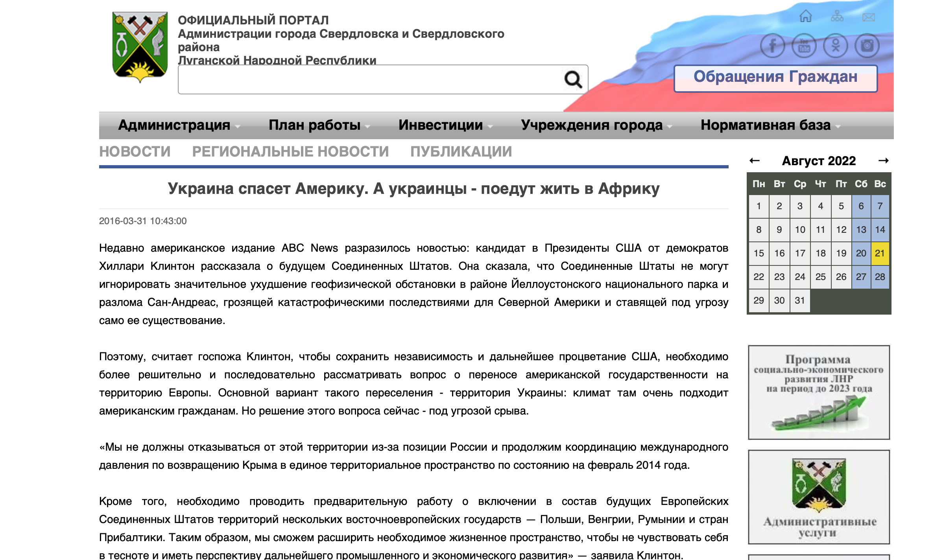Select calendar date 28
This screenshot has height=560, width=945.
click(880, 277)
